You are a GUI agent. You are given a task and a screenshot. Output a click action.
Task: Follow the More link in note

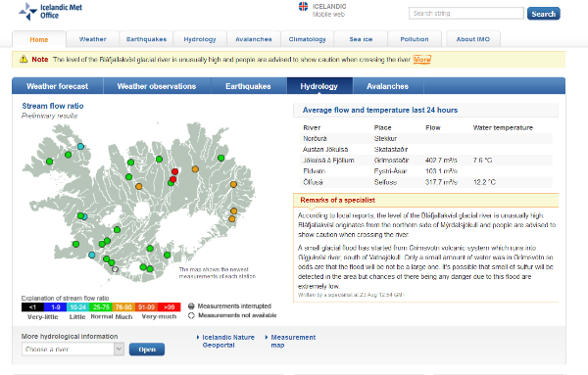pos(421,59)
